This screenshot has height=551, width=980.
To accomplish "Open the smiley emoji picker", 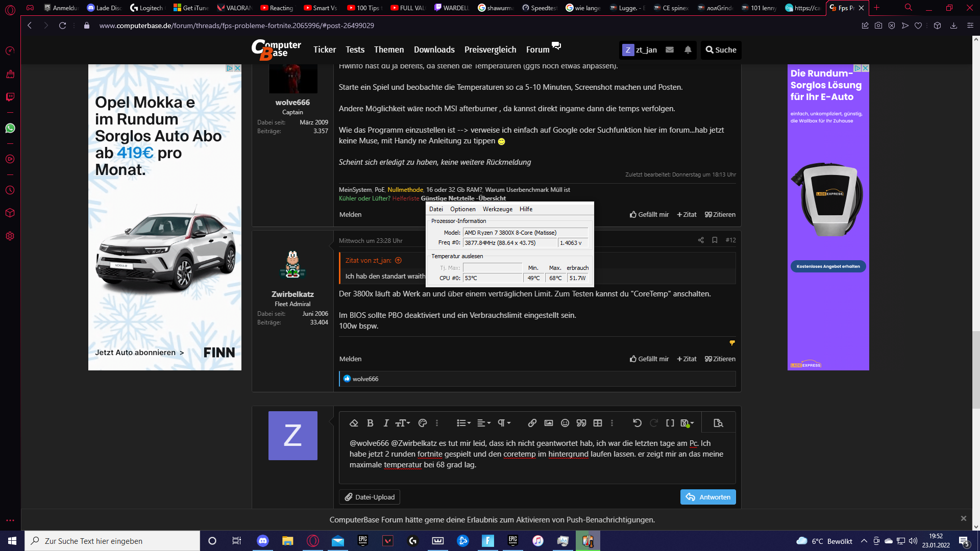I will click(x=565, y=423).
